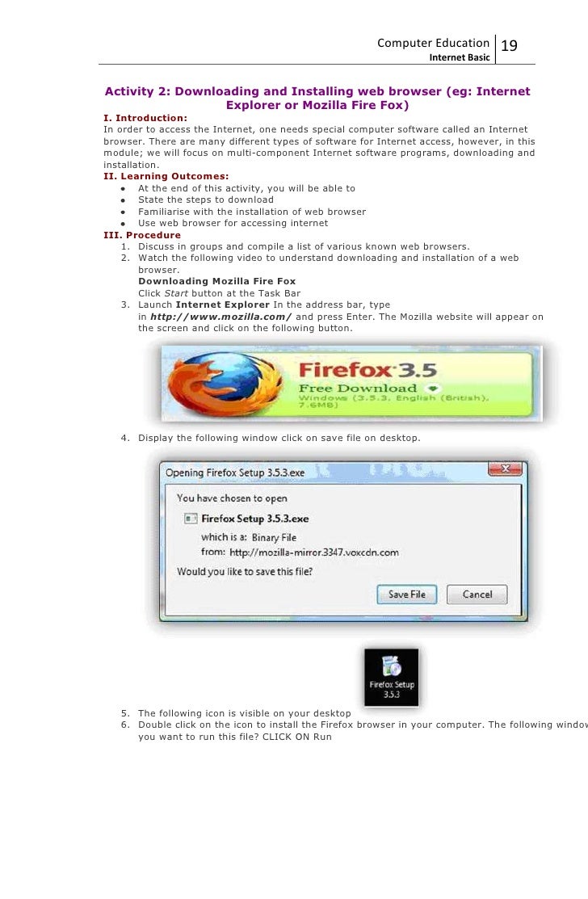
Task: Click the Activity 2 purple heading
Action: [x=317, y=98]
